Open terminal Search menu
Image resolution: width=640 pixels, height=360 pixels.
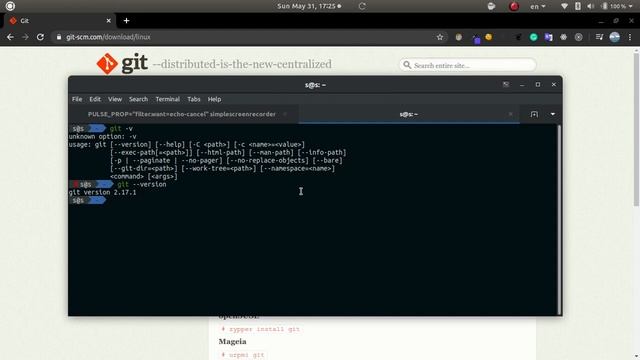click(138, 99)
